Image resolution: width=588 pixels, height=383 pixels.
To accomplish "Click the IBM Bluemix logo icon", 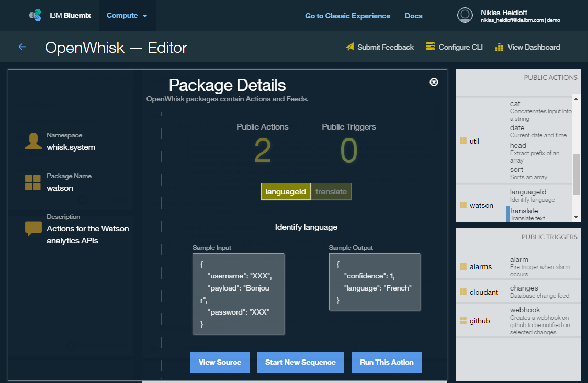I will (35, 15).
